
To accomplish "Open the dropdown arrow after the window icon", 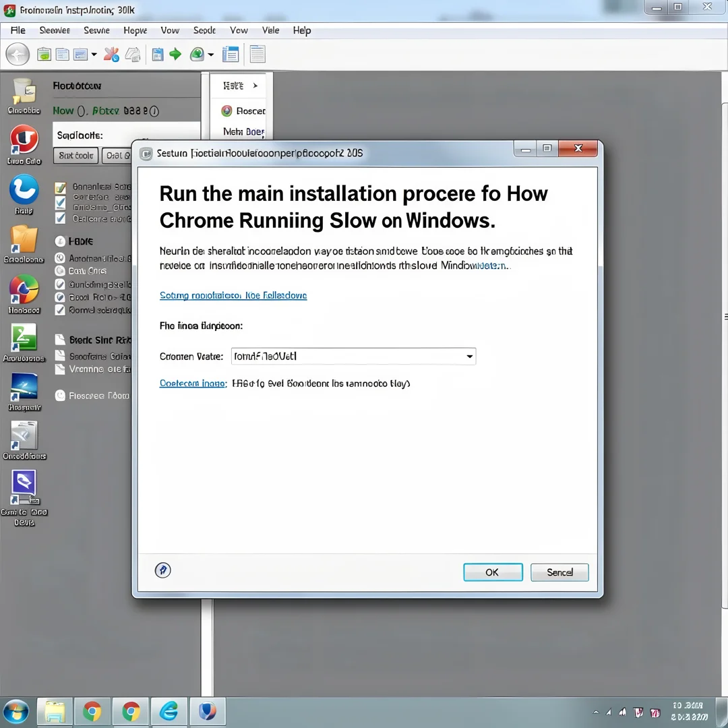I will [94, 55].
